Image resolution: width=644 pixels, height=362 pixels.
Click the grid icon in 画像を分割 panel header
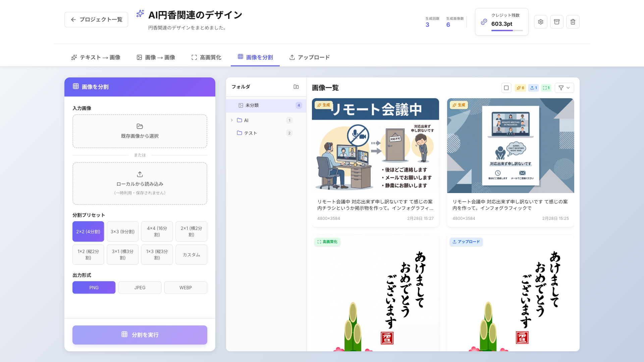[x=76, y=86]
